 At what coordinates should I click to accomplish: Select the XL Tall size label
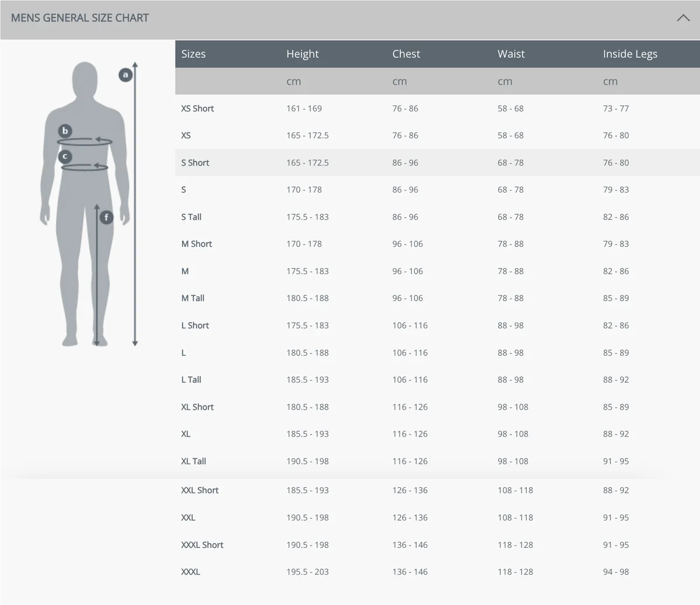[x=193, y=461]
